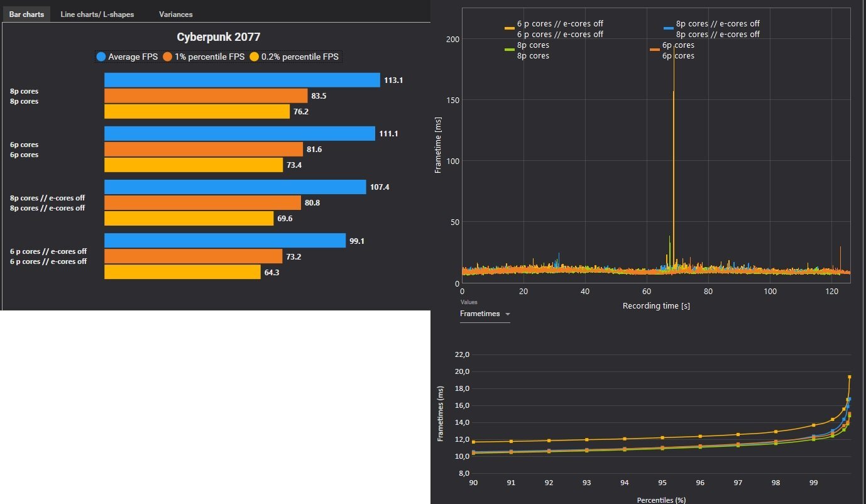Open the Variances tab
The image size is (866, 504).
pos(175,14)
